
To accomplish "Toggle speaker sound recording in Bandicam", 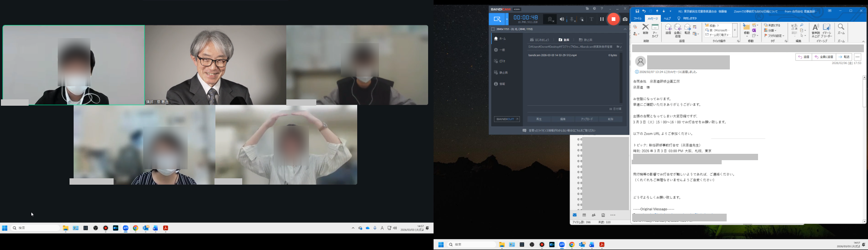I will click(x=562, y=19).
